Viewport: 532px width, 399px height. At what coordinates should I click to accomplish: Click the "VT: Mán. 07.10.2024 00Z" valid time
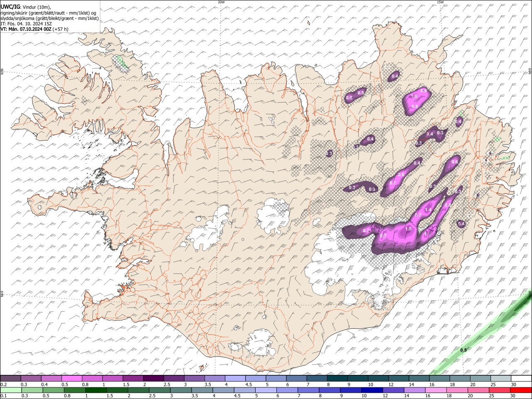26,29
